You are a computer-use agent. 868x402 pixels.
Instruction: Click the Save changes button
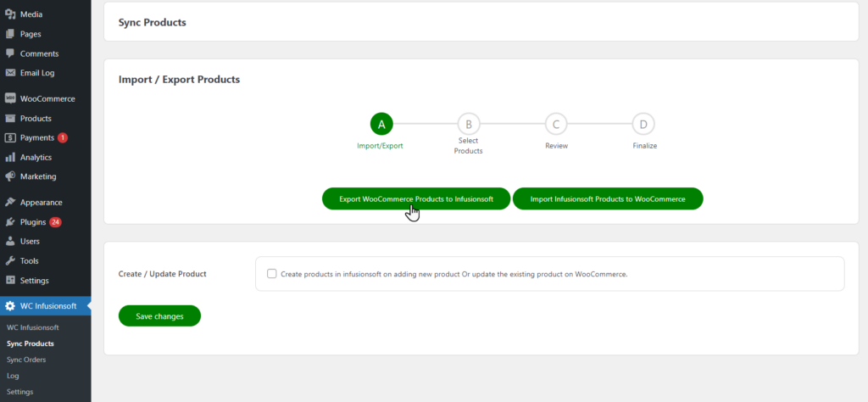(159, 316)
